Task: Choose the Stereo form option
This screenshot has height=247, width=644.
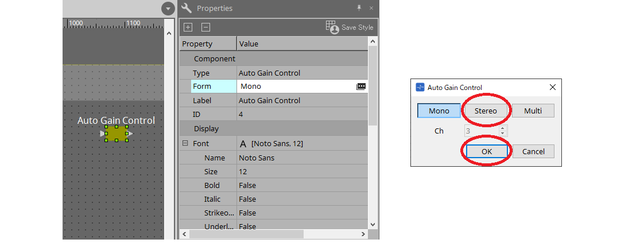Action: pos(486,111)
